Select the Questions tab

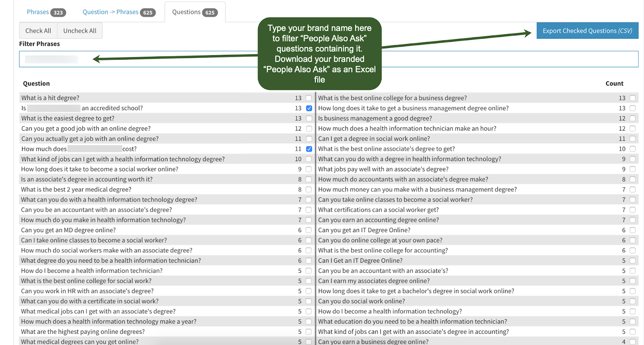(x=195, y=12)
